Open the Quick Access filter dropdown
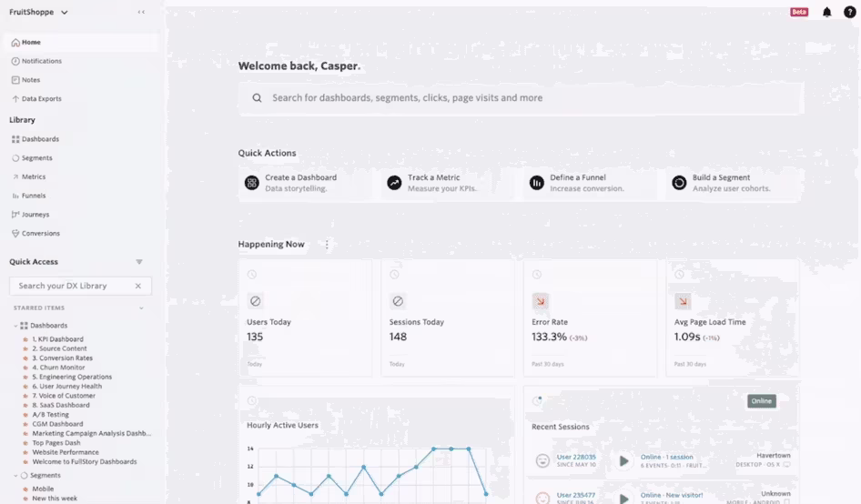 (139, 262)
